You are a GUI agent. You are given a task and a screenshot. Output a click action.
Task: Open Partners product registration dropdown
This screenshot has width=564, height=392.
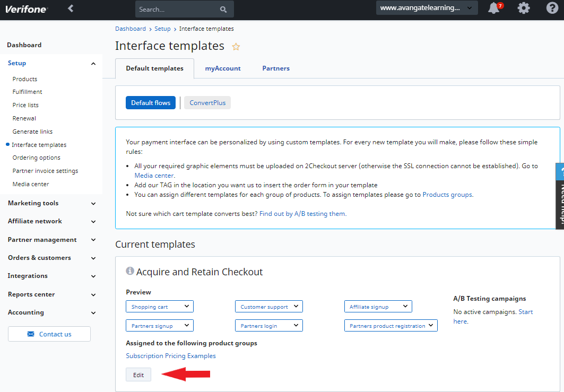[x=391, y=326]
